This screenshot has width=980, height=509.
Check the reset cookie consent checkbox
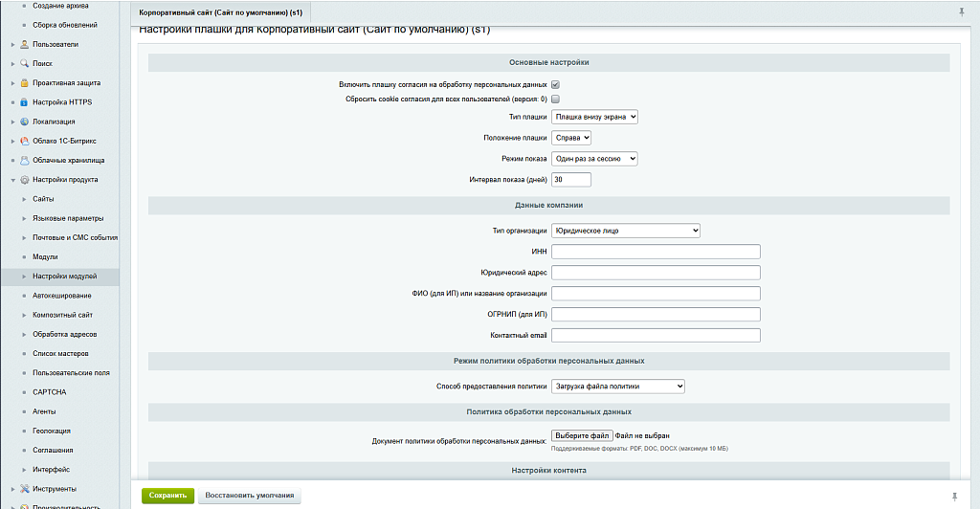click(x=555, y=99)
